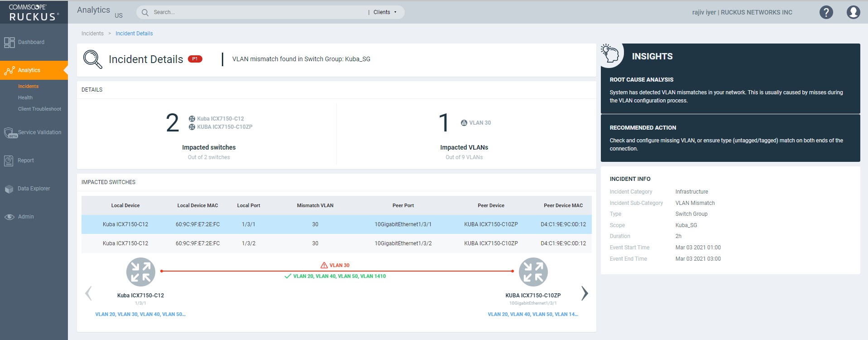The width and height of the screenshot is (868, 340).
Task: Open the help question mark icon
Action: click(826, 12)
